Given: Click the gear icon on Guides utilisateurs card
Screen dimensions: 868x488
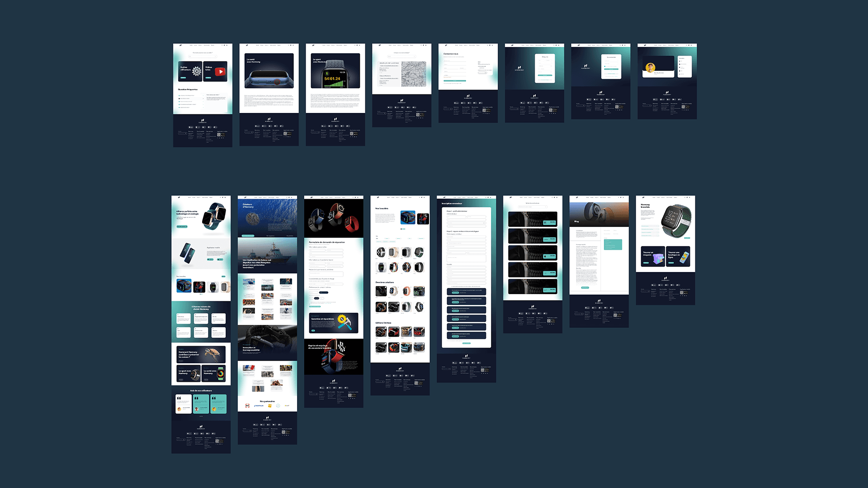Looking at the screenshot, I should tap(196, 71).
